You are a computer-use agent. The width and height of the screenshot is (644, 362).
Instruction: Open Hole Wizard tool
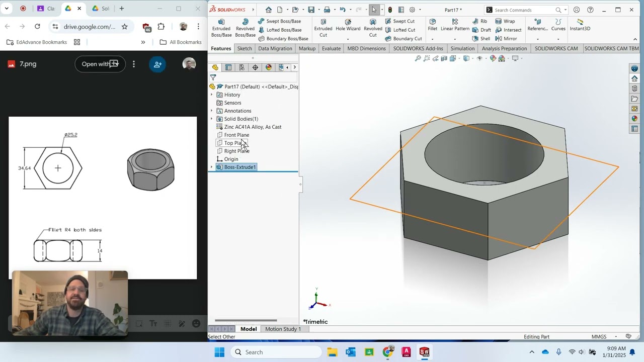[x=348, y=25]
